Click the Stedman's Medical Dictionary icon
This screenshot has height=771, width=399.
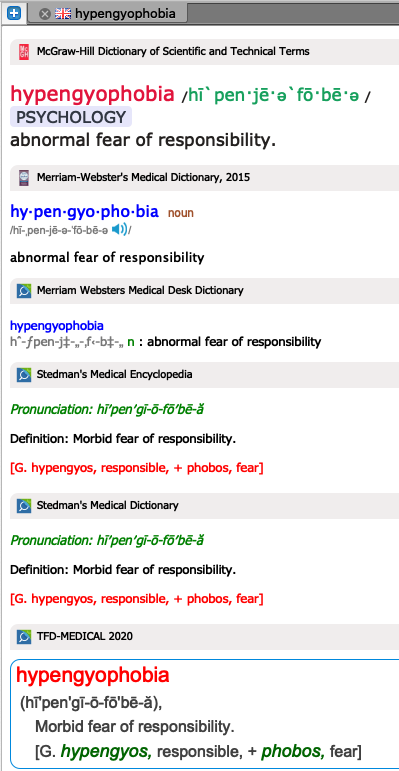click(24, 505)
